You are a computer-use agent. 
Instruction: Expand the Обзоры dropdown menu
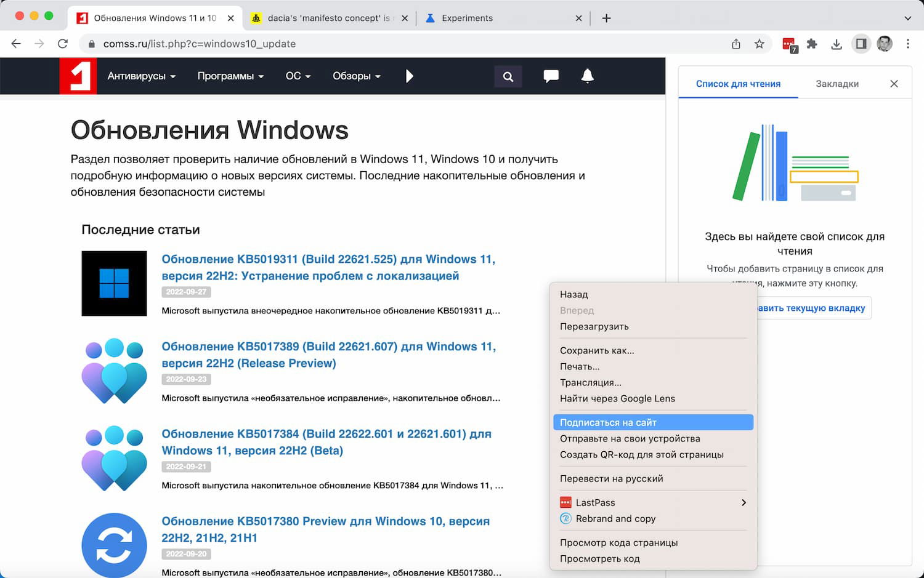click(x=357, y=76)
